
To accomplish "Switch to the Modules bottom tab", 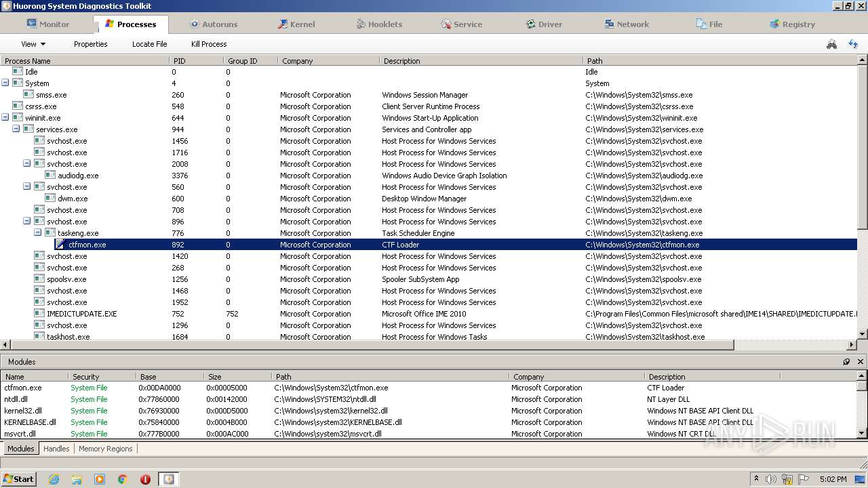I will pos(20,449).
